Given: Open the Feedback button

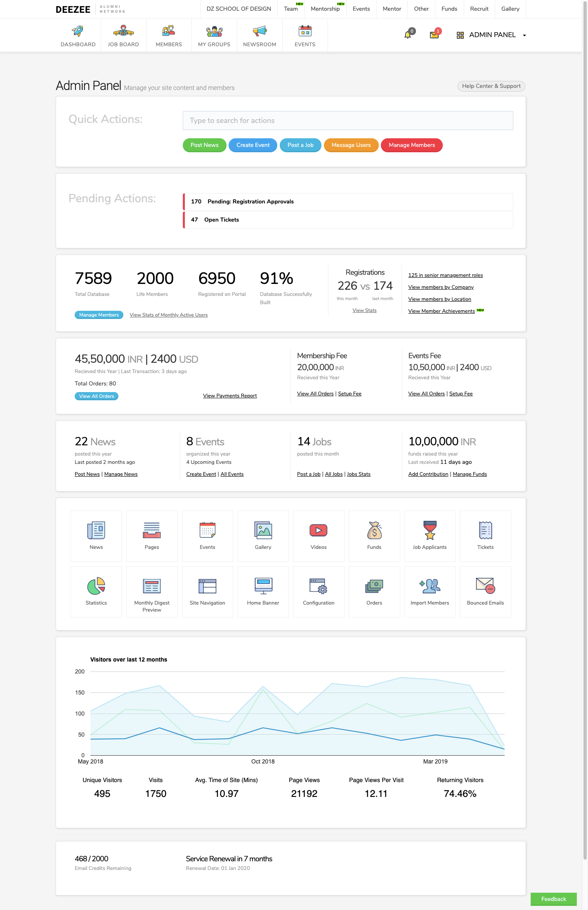Looking at the screenshot, I should [554, 899].
